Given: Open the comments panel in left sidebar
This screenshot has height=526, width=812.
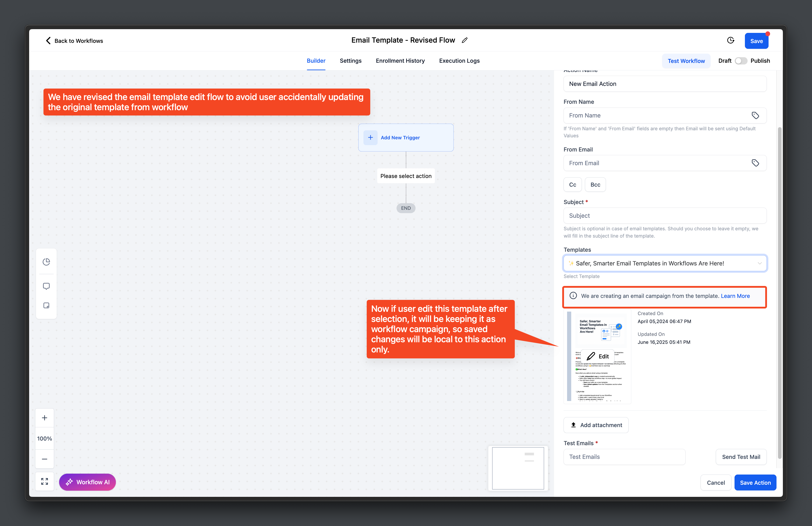Looking at the screenshot, I should click(x=46, y=286).
